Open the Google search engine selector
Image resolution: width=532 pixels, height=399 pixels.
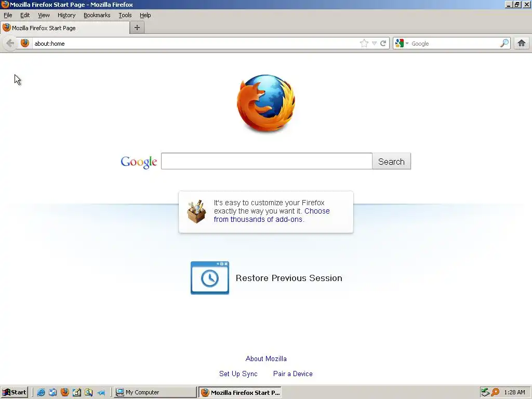[402, 44]
